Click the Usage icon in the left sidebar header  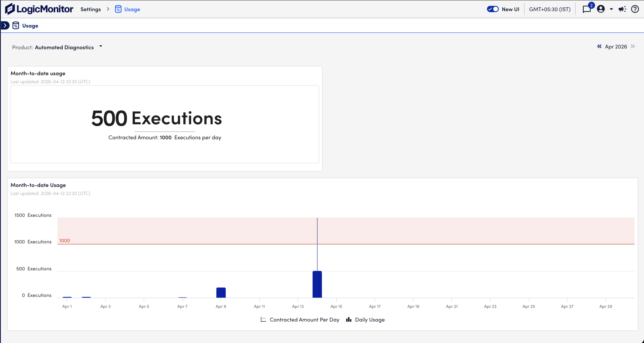16,25
